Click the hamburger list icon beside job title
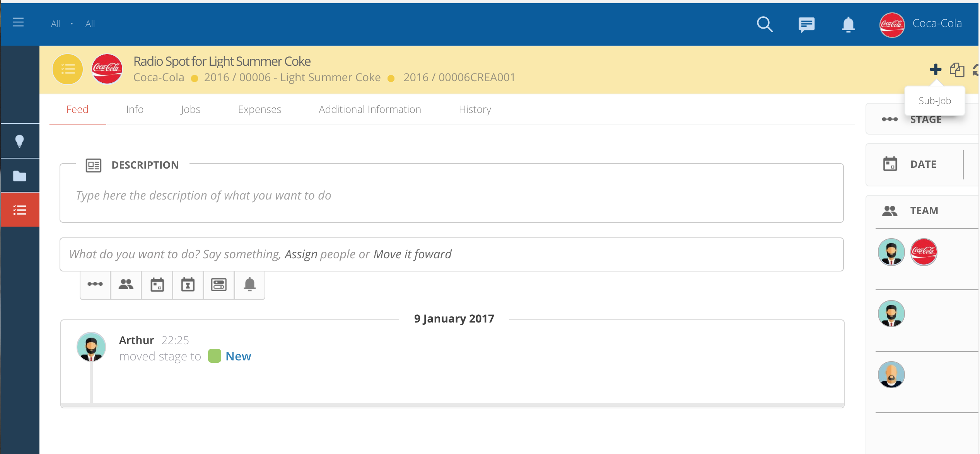 [67, 69]
